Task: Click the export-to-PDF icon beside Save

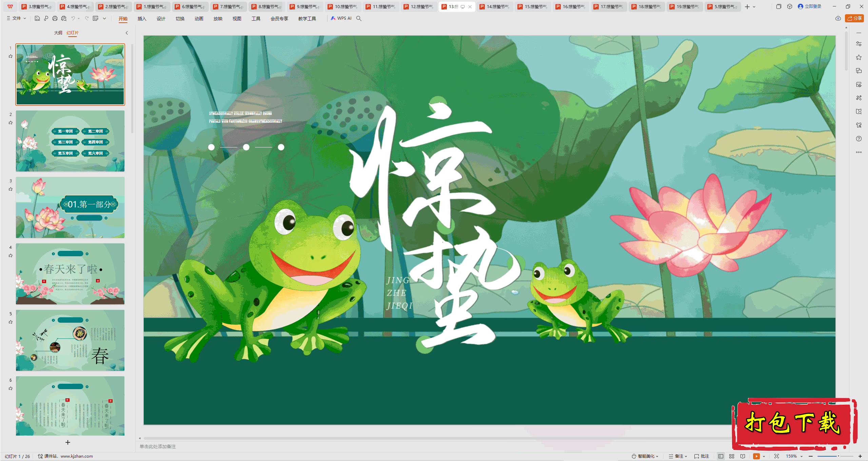Action: pos(46,18)
